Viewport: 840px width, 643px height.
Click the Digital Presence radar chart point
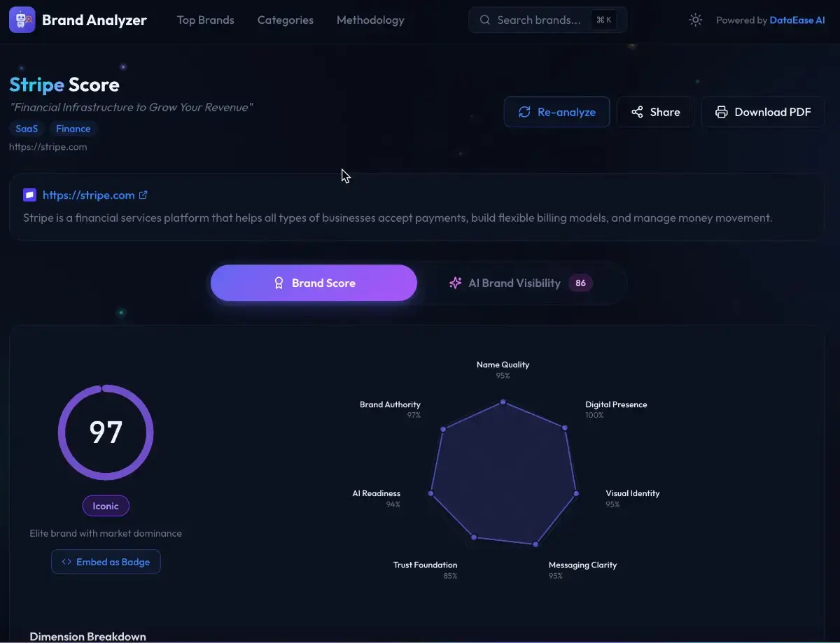564,427
